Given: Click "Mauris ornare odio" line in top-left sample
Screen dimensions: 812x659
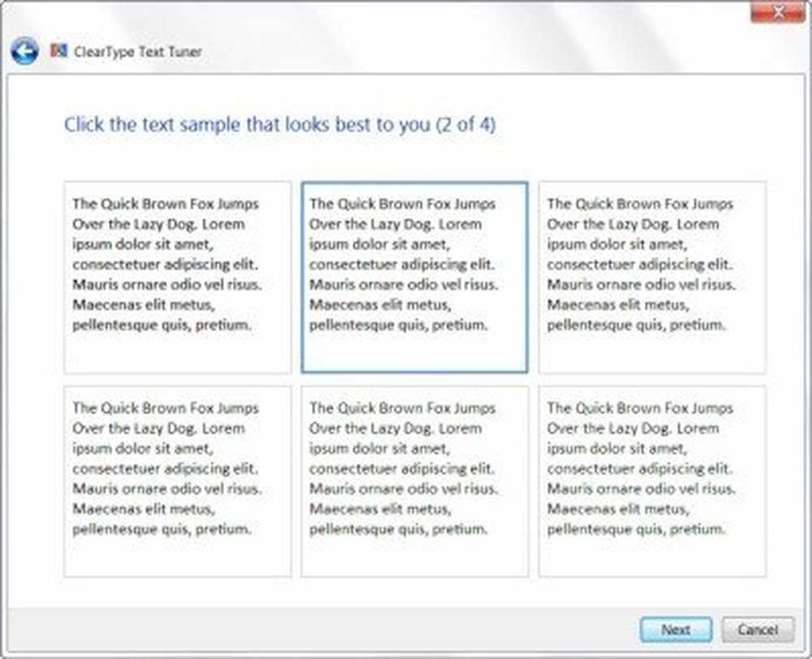Looking at the screenshot, I should click(x=167, y=284).
